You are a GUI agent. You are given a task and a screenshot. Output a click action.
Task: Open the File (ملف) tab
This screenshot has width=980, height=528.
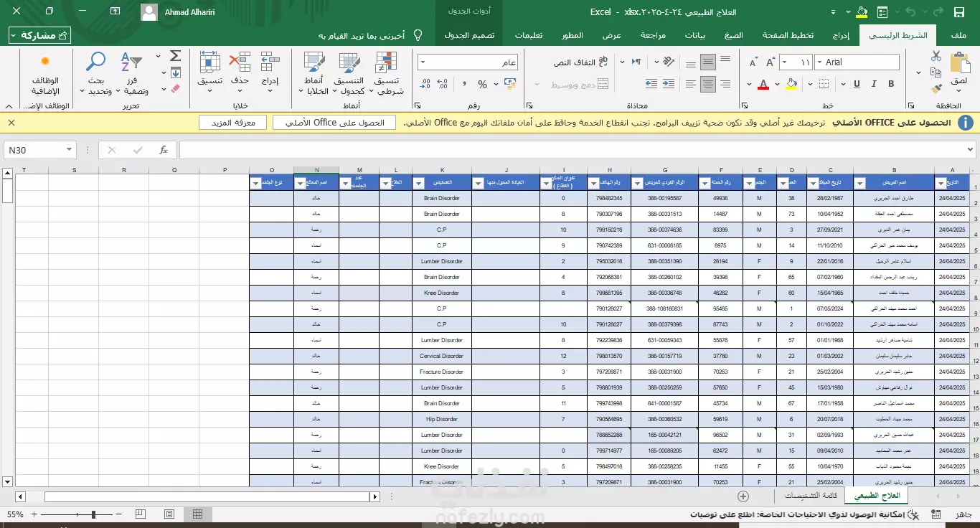(x=958, y=35)
